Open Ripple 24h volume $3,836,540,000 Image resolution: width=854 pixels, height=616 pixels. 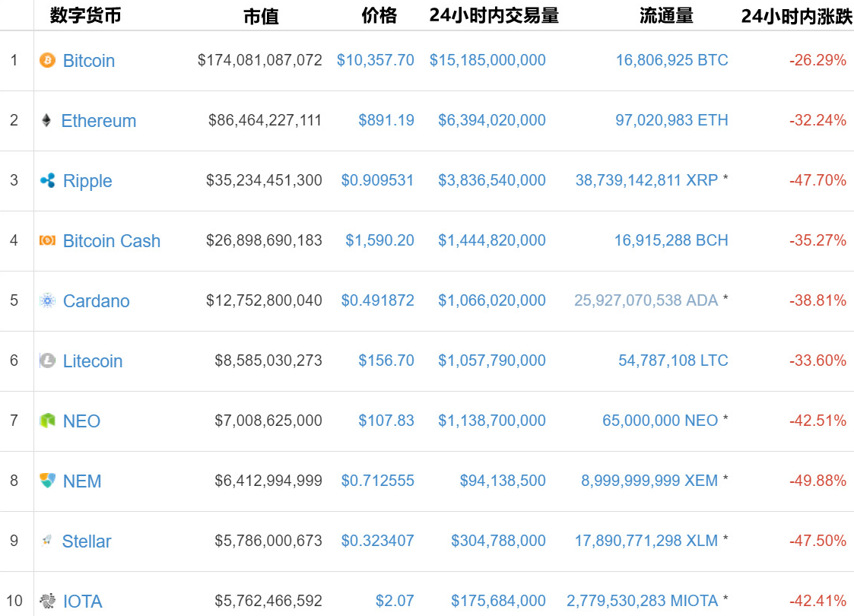492,180
